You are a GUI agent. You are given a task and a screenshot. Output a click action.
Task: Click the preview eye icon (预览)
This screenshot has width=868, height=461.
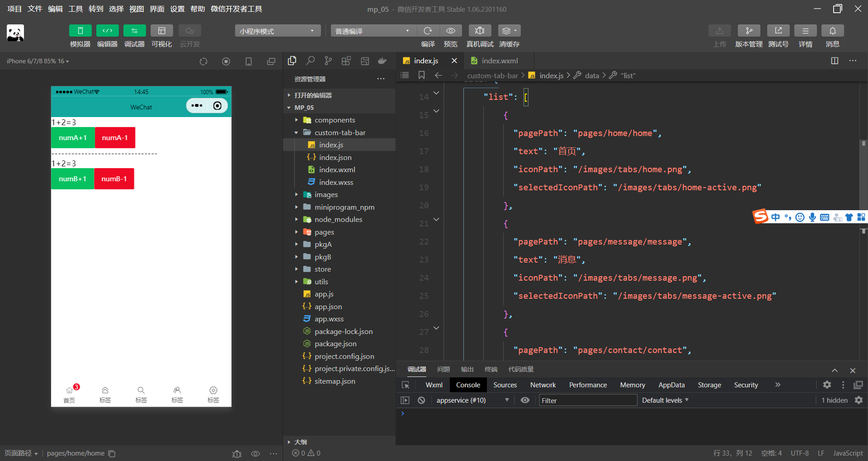[x=451, y=31]
